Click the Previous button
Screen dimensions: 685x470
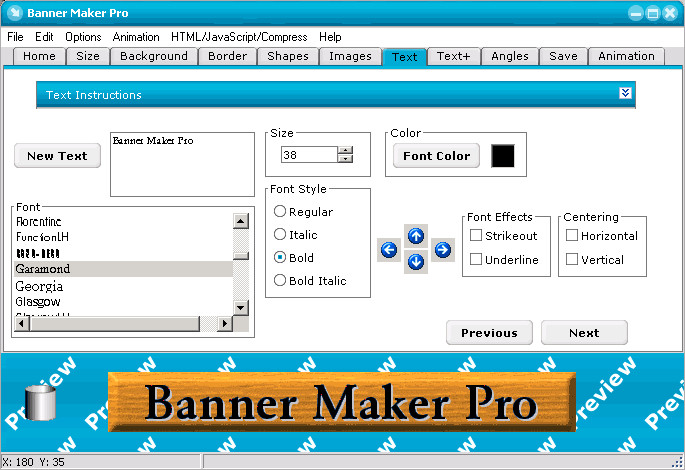tap(489, 333)
